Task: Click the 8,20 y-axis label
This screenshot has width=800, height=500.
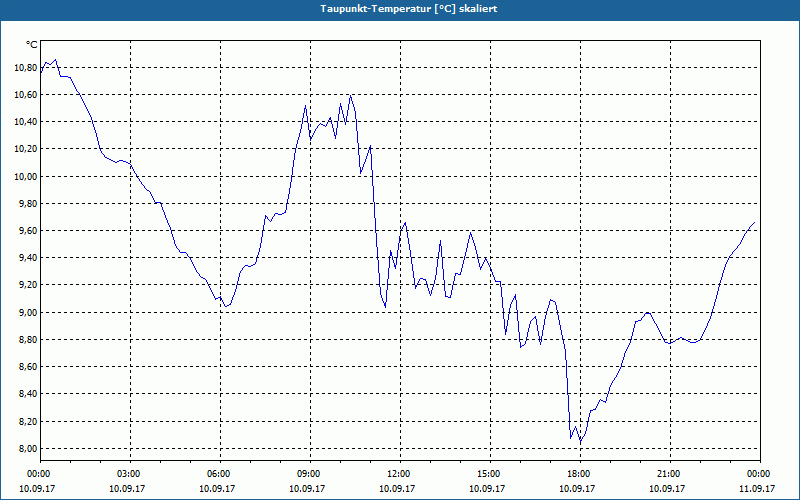Action: coord(27,421)
